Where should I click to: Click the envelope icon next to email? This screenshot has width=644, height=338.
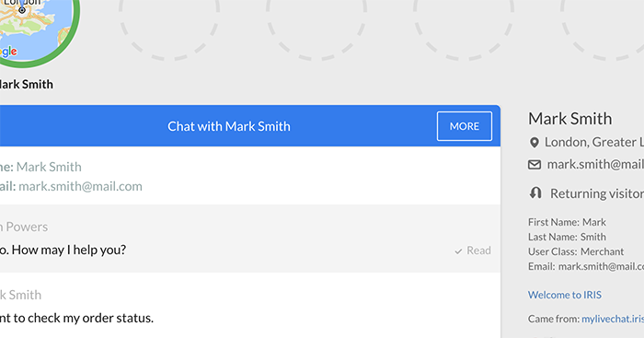534,165
